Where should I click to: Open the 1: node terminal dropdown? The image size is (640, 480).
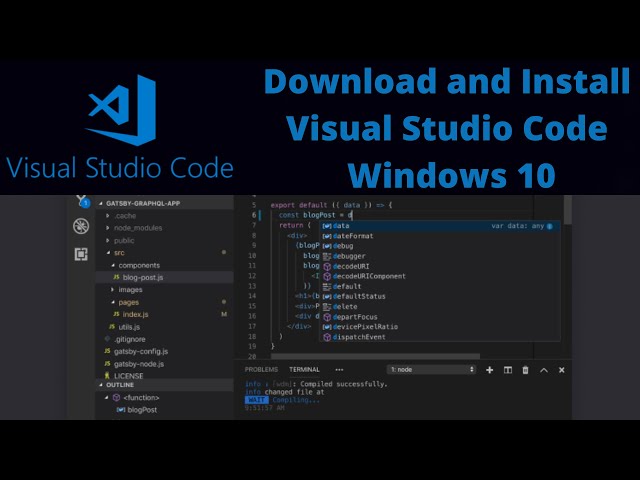click(431, 369)
